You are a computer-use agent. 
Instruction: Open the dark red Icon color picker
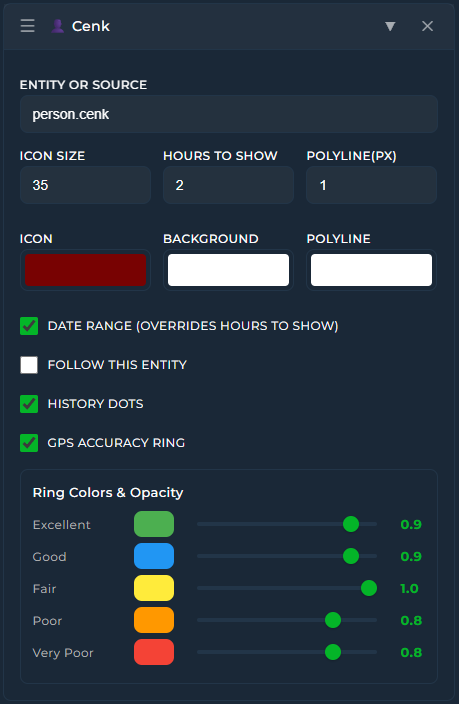tap(85, 270)
